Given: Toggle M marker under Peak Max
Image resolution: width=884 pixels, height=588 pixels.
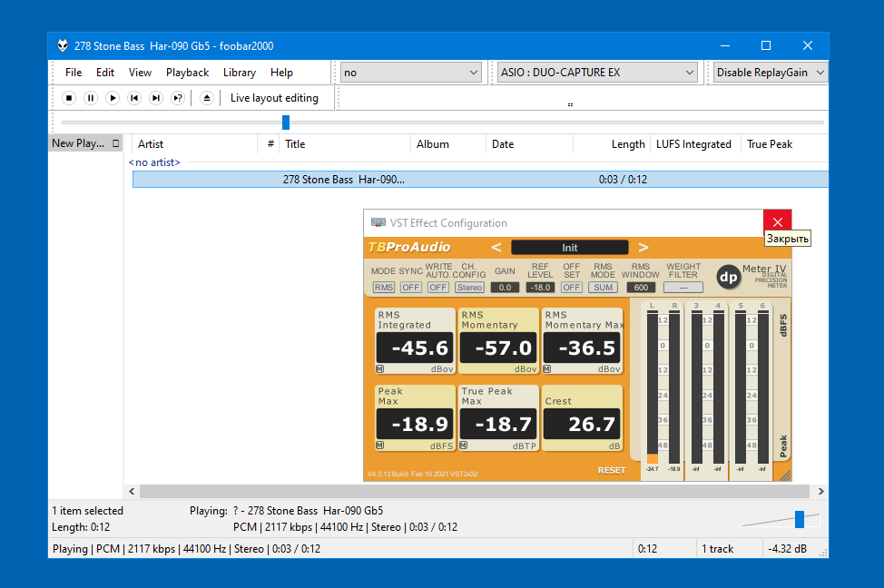Looking at the screenshot, I should pos(380,446).
